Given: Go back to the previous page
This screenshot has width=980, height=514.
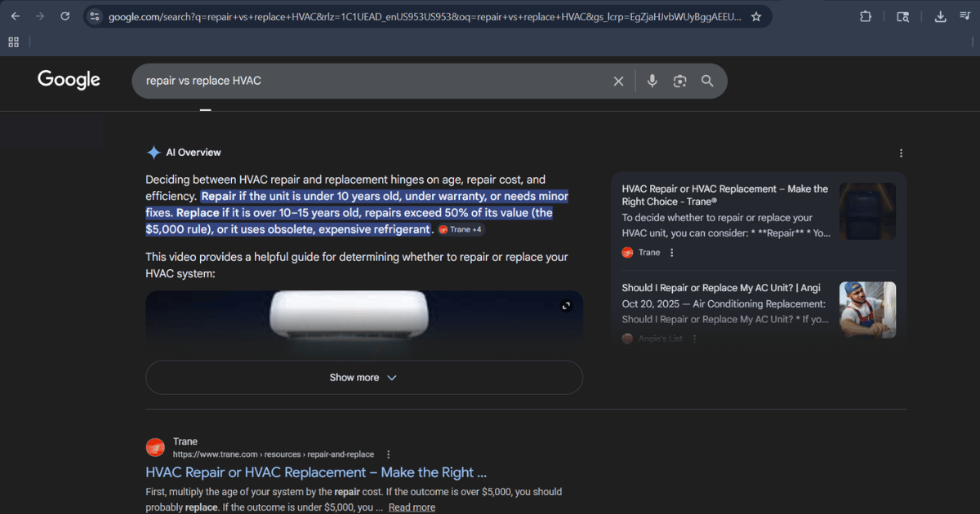Looking at the screenshot, I should click(16, 16).
